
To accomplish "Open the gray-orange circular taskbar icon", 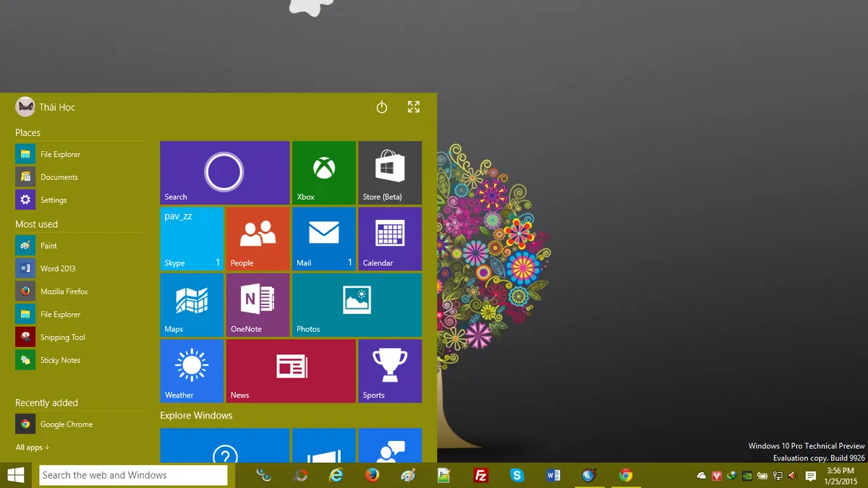I will pyautogui.click(x=300, y=475).
